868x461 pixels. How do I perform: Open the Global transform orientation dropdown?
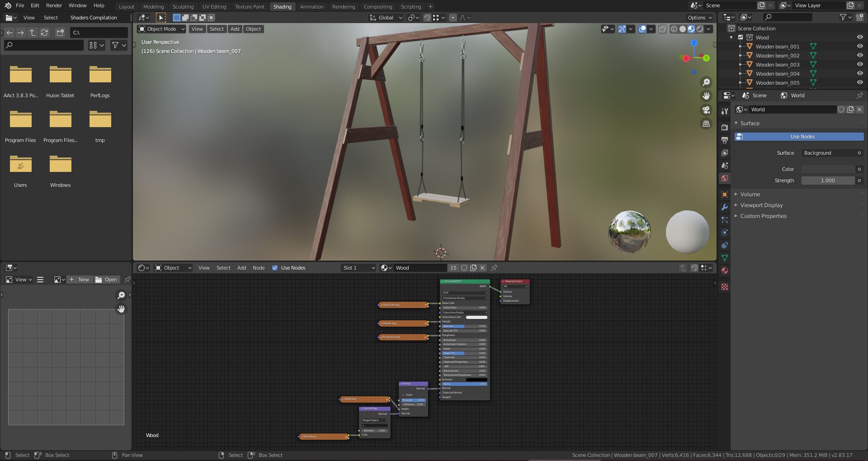[x=386, y=18]
